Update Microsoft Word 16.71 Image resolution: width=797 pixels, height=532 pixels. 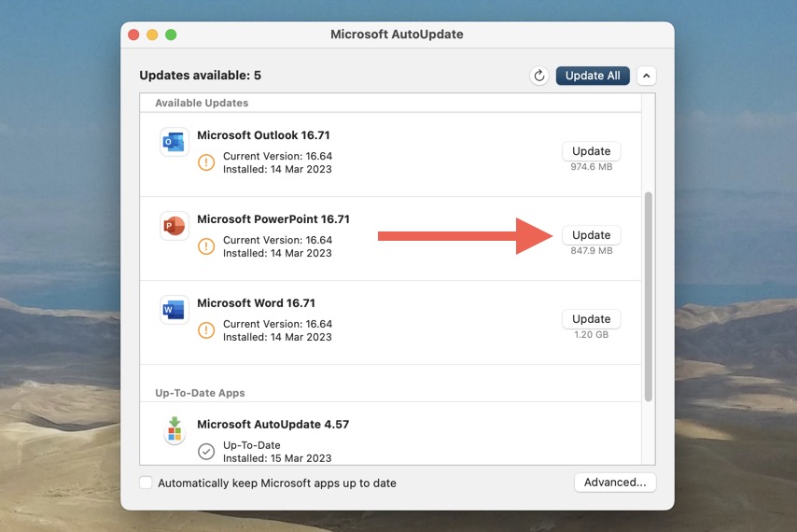[x=591, y=319]
